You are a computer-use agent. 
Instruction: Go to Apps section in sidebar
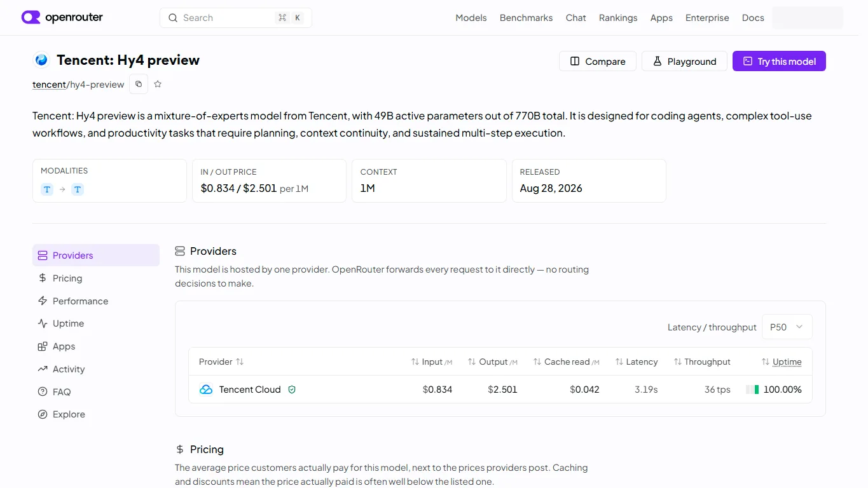click(x=96, y=346)
